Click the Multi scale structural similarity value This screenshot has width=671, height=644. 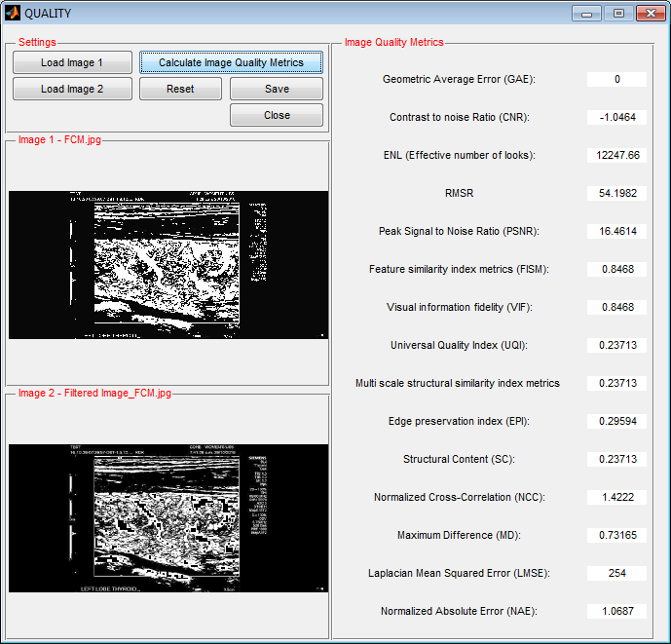(x=616, y=383)
